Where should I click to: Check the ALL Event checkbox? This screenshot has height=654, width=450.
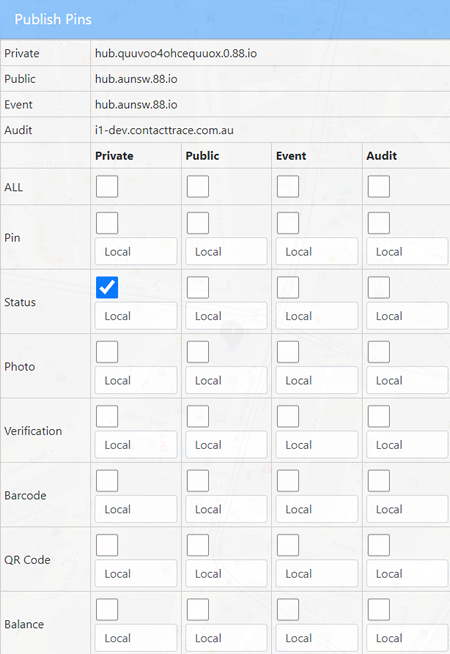coord(288,186)
